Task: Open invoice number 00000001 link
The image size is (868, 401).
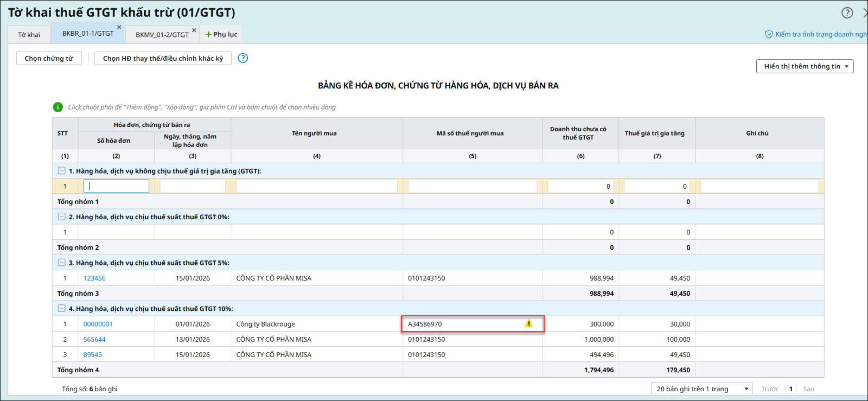Action: coord(98,324)
